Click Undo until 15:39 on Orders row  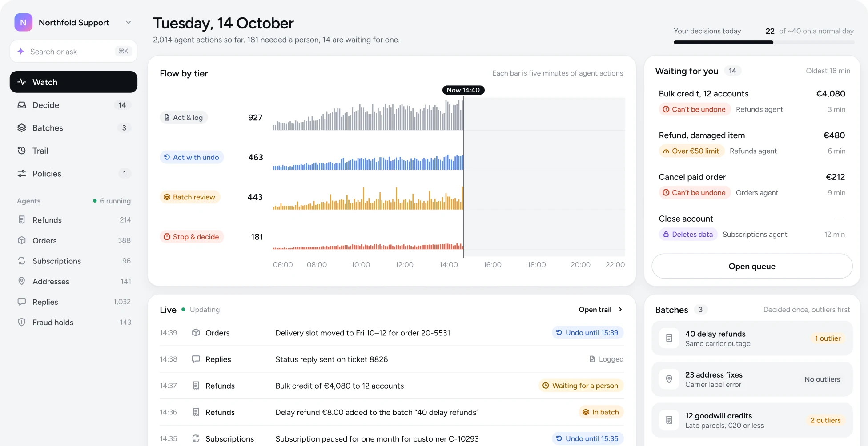587,333
